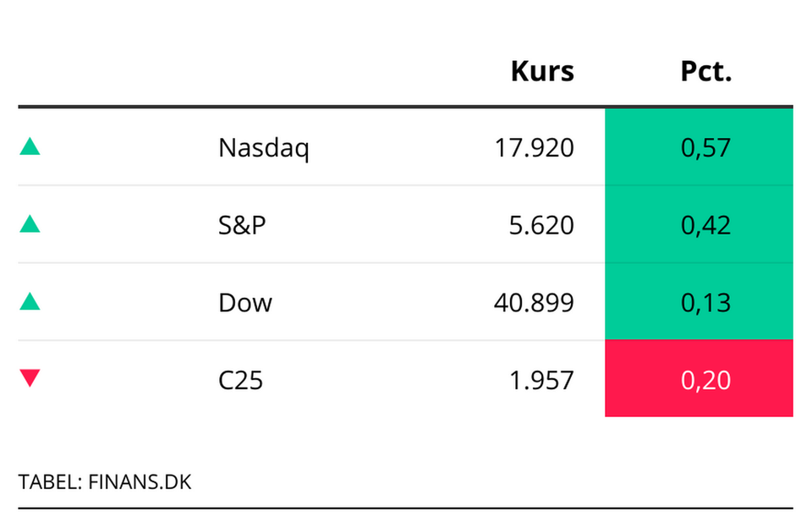812x528 pixels.
Task: Select the C25 index name
Action: [x=241, y=380]
